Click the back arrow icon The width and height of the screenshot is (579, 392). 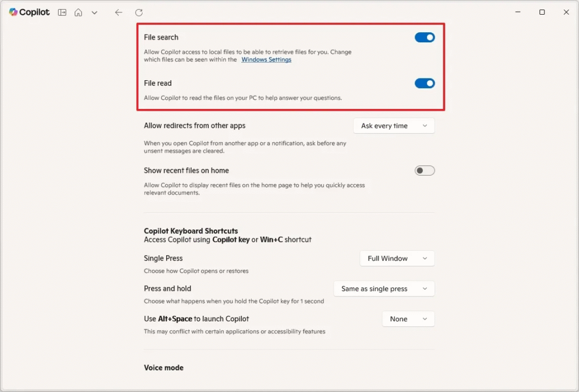118,12
